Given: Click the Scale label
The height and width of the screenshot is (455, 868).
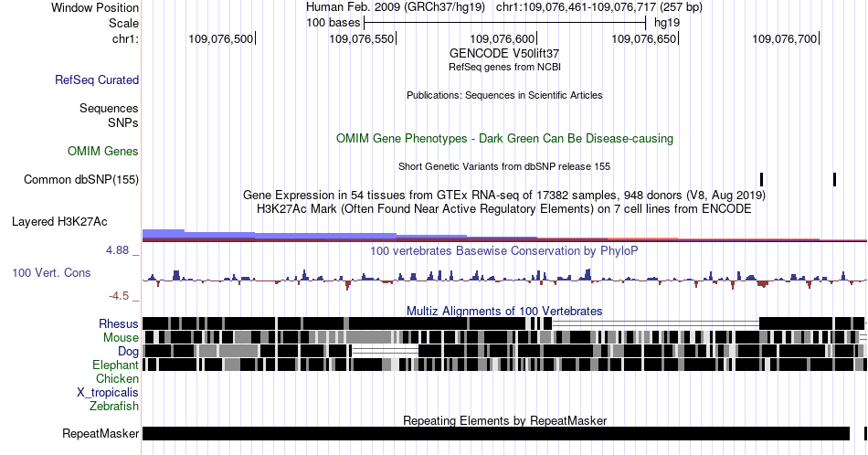Looking at the screenshot, I should [x=123, y=23].
